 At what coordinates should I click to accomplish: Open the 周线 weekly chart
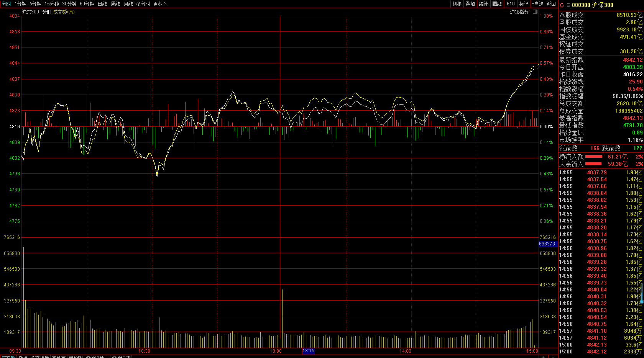[x=115, y=4]
